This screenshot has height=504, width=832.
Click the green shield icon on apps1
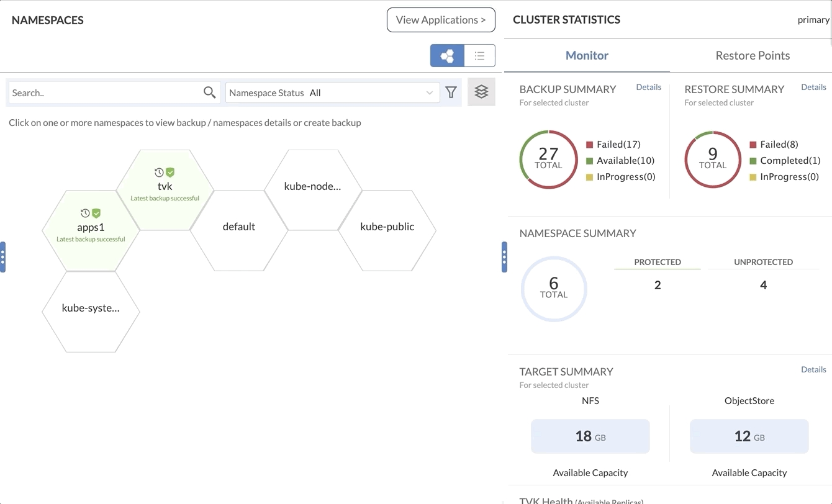click(96, 213)
